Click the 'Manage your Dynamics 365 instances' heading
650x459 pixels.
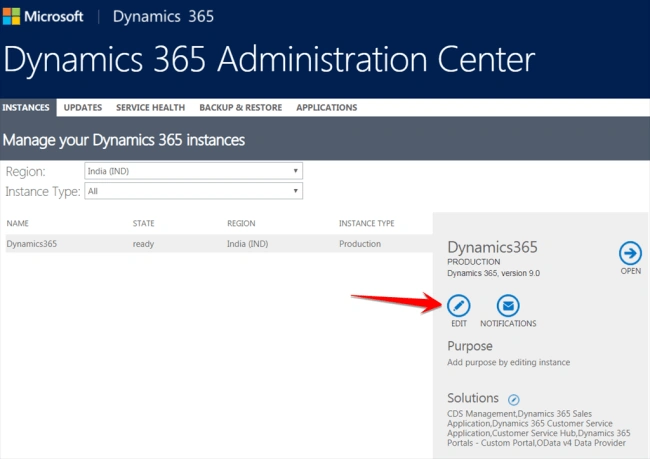124,140
